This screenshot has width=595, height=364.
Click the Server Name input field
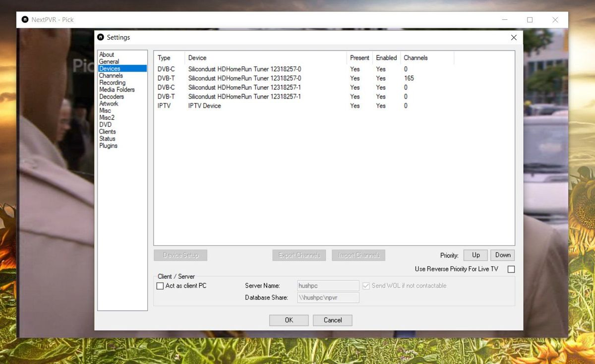[328, 285]
